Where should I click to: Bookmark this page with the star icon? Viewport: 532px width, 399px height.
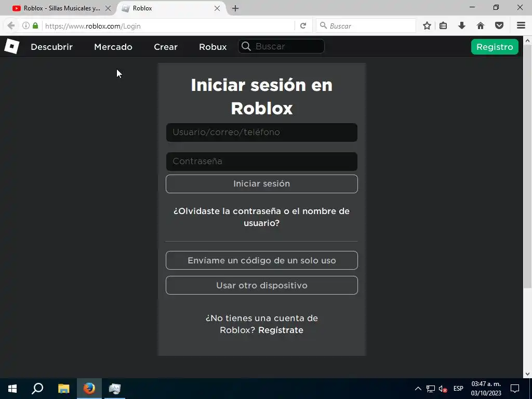[x=427, y=26]
